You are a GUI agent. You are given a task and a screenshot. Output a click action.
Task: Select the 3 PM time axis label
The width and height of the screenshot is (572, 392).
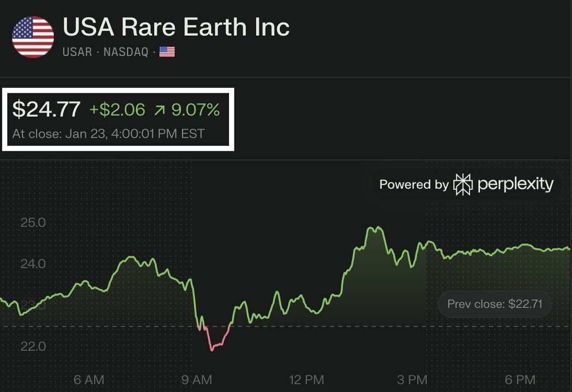412,380
